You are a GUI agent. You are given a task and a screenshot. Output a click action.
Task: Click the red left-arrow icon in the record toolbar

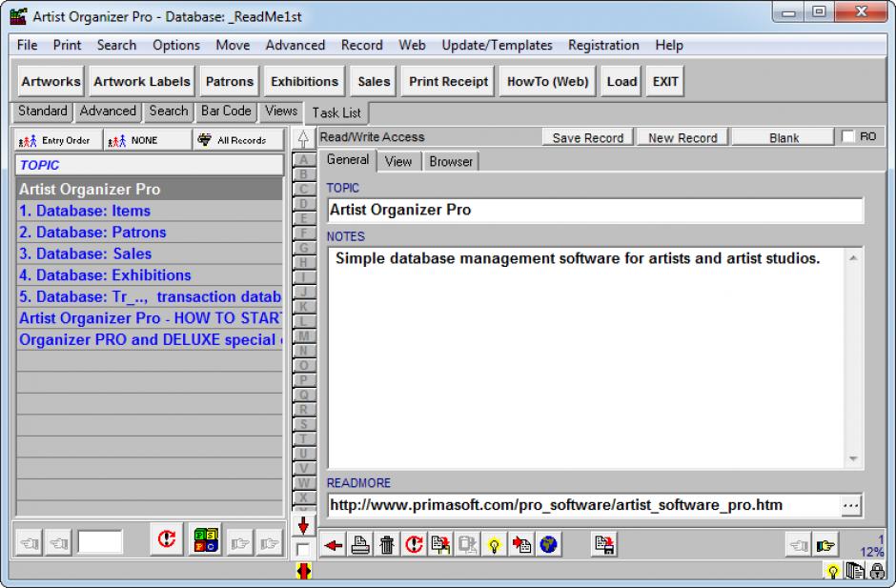[334, 544]
